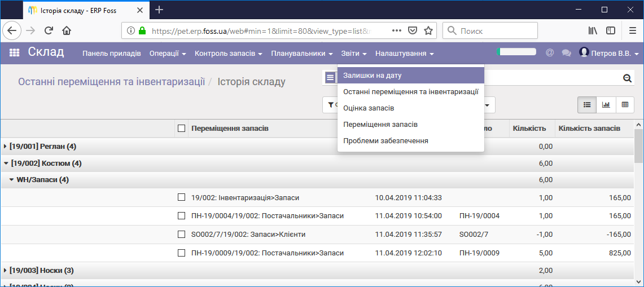
Task: Open Панель приладів
Action: click(112, 54)
